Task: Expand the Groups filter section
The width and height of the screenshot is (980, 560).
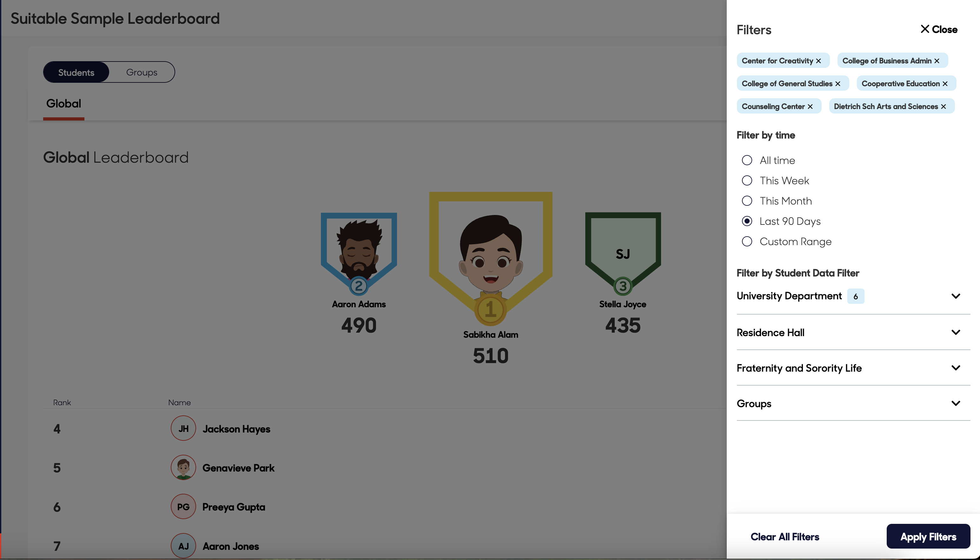Action: tap(955, 403)
